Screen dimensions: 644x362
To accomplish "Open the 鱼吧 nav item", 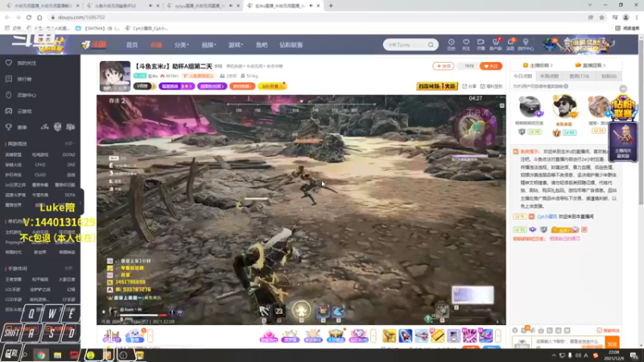I will click(x=262, y=45).
